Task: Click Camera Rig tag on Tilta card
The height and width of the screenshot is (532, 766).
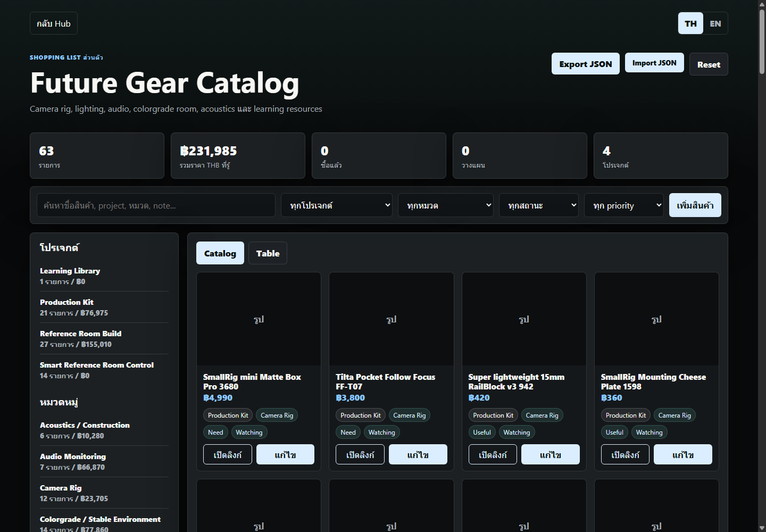Action: coord(410,415)
